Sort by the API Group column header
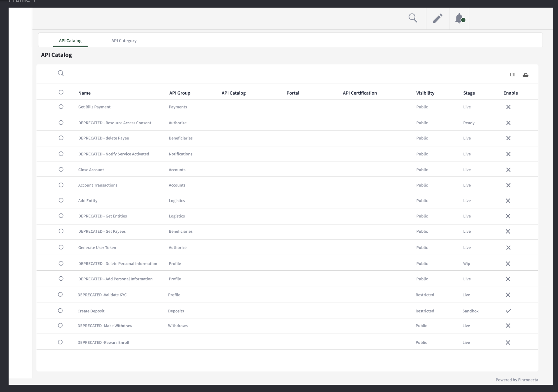Screen dimensions: 558x392 coord(180,93)
